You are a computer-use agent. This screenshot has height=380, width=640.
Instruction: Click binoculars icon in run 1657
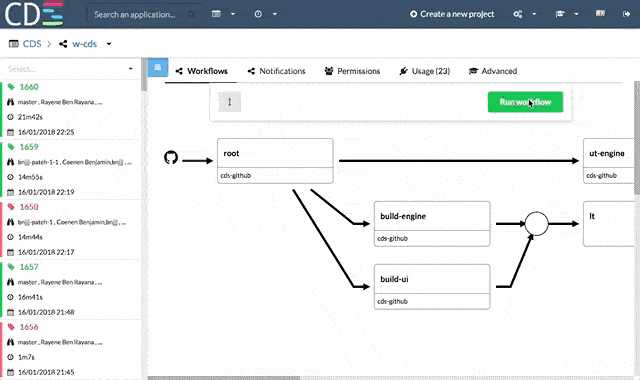pyautogui.click(x=11, y=282)
